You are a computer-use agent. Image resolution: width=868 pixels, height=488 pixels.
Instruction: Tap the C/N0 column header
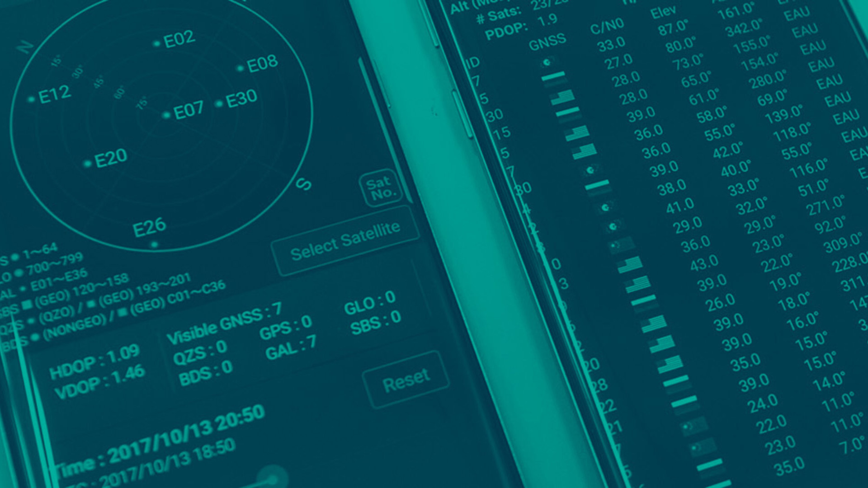(607, 26)
